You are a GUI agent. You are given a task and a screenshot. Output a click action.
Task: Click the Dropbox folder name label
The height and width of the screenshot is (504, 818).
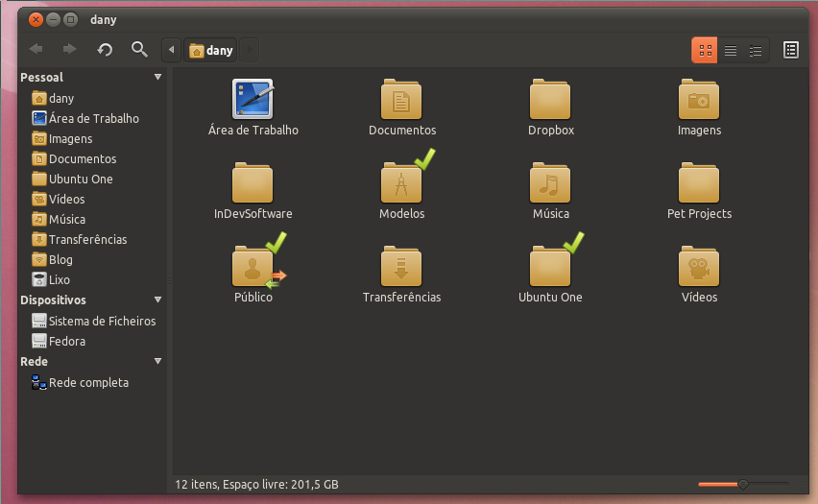click(551, 130)
